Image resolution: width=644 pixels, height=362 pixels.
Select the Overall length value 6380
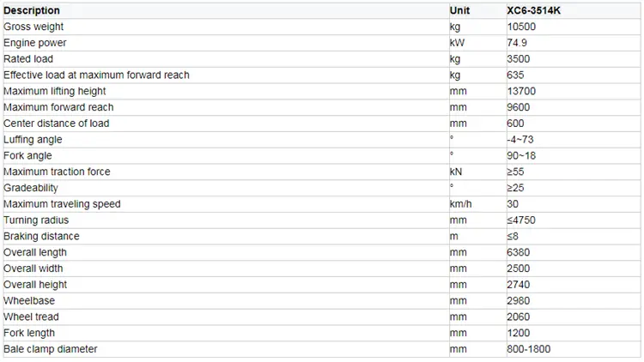point(519,252)
